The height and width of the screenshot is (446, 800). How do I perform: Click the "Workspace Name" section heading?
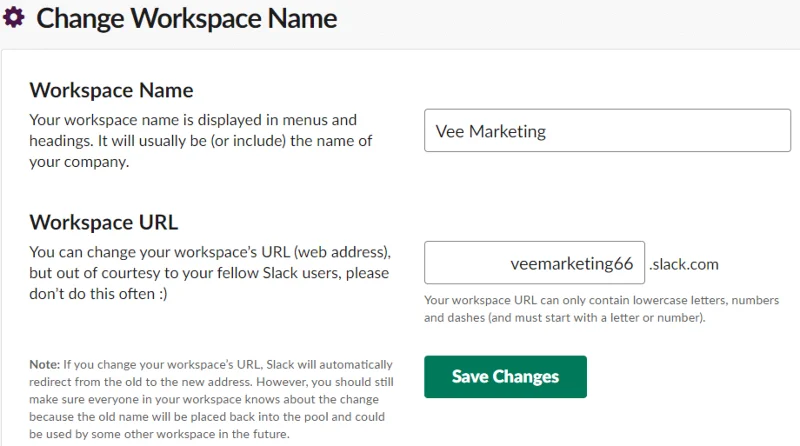tap(111, 90)
